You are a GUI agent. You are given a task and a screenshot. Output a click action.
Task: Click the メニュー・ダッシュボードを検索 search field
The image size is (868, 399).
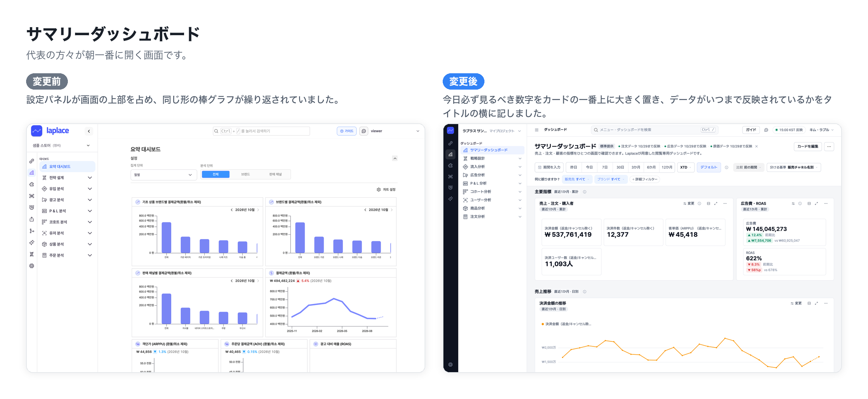click(x=654, y=130)
